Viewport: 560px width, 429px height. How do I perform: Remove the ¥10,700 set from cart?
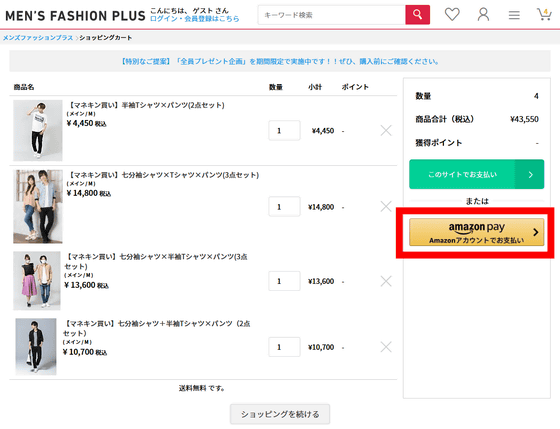386,347
